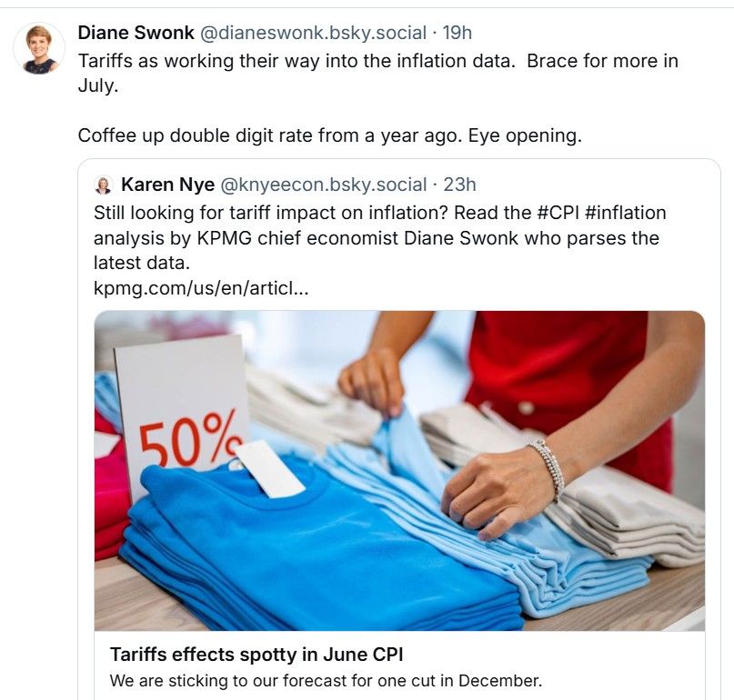Screen dimensions: 734x700
Task: Click the 23h quoted post timestamp
Action: pyautogui.click(x=459, y=185)
